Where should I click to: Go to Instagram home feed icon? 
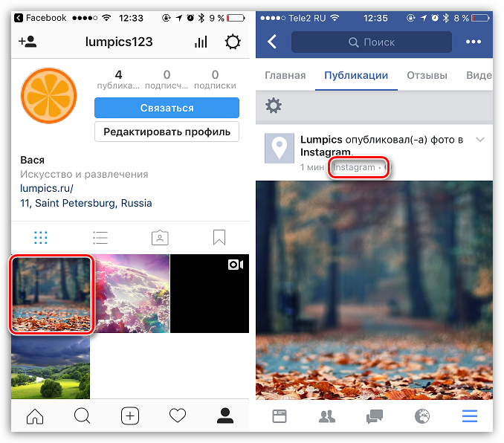click(34, 417)
